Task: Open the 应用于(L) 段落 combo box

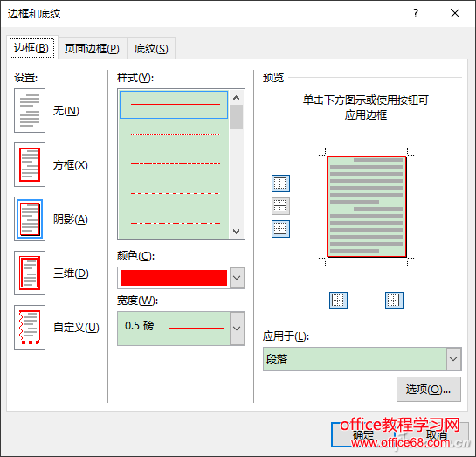Action: point(362,359)
